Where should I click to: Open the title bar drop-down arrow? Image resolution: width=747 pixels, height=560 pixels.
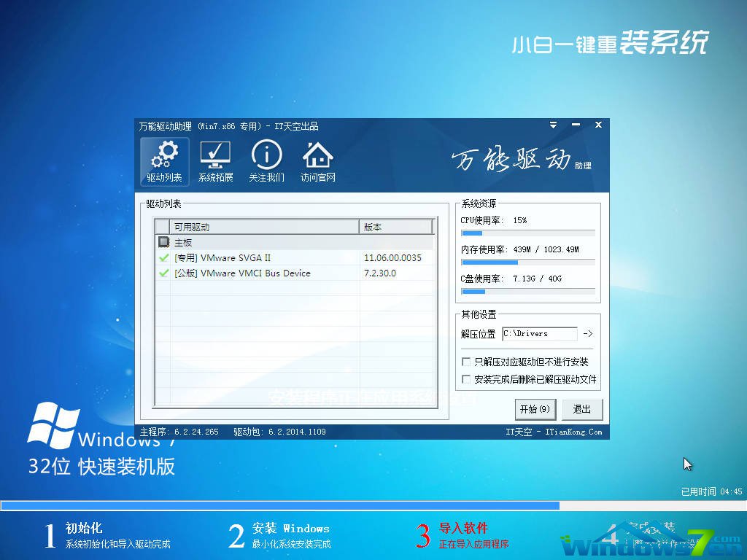[x=553, y=125]
